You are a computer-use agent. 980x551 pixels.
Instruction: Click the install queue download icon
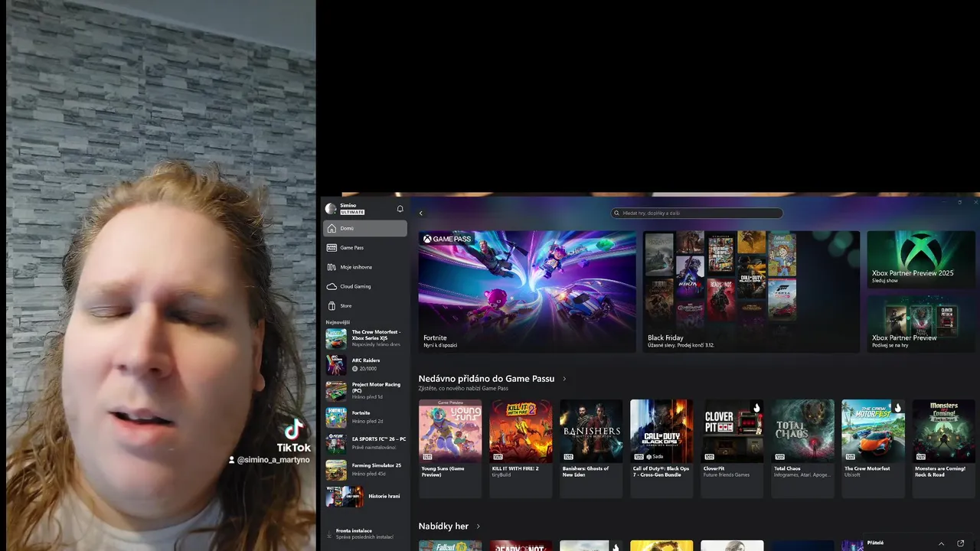click(x=330, y=534)
